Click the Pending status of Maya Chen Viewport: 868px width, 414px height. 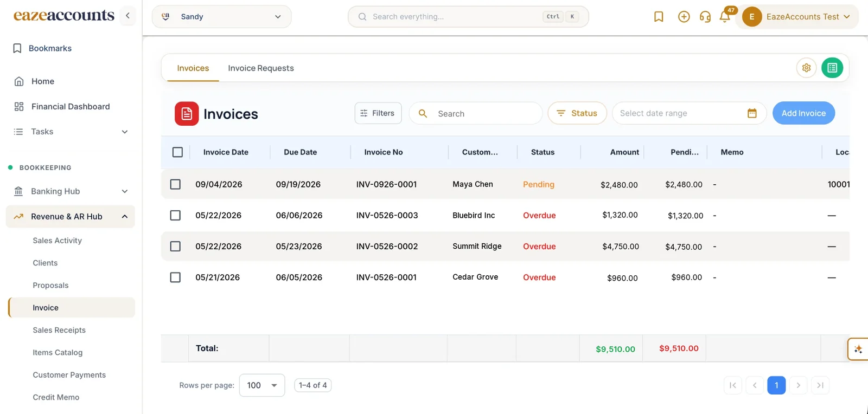pos(539,184)
